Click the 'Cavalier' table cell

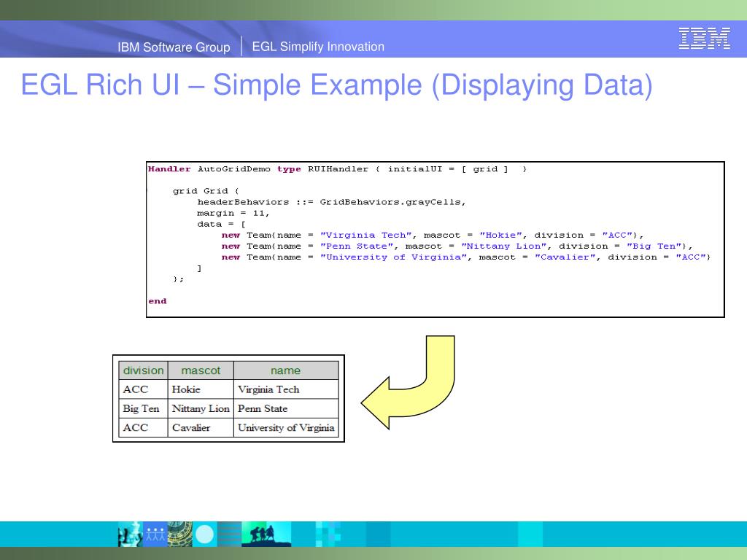pyautogui.click(x=201, y=427)
